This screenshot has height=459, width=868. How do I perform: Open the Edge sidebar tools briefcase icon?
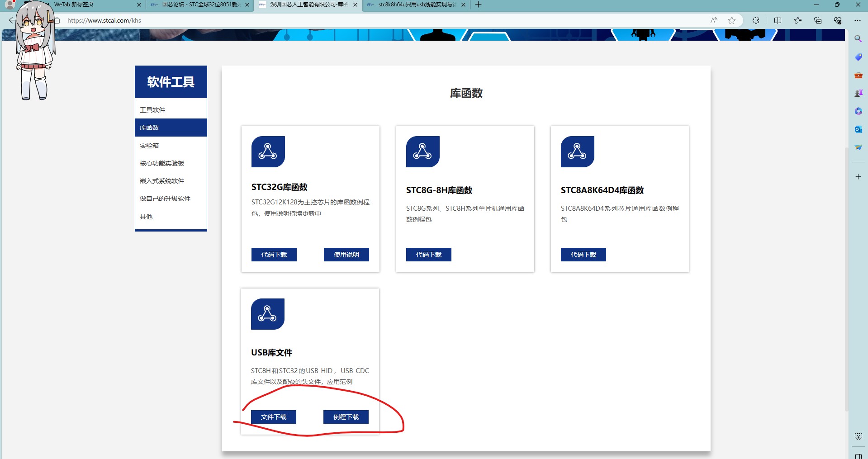click(x=858, y=75)
